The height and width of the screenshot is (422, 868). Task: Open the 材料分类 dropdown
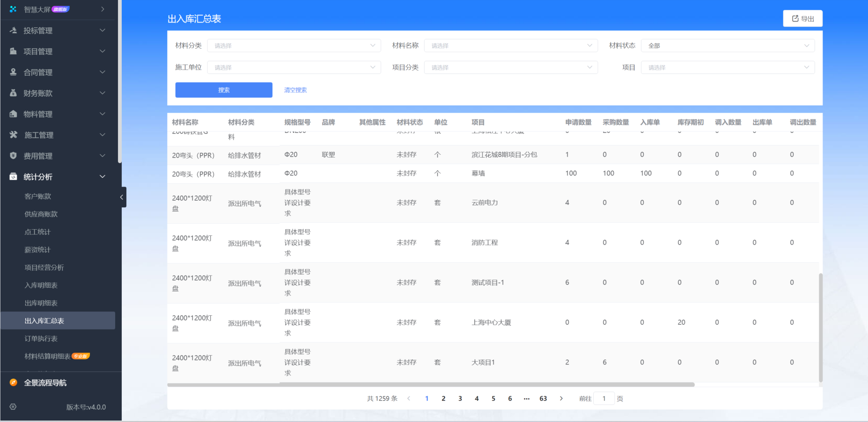coord(294,45)
